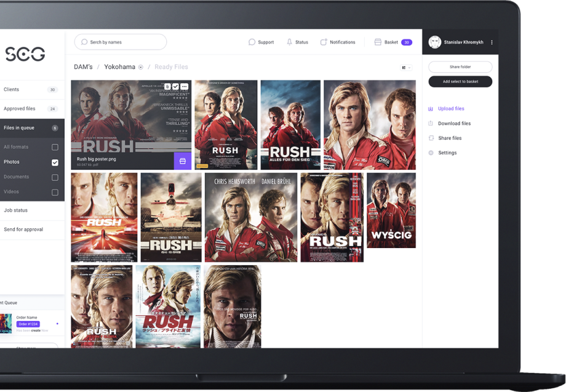Screen dimensions: 566x392
Task: Enable the All formats checkbox
Action: coord(55,147)
